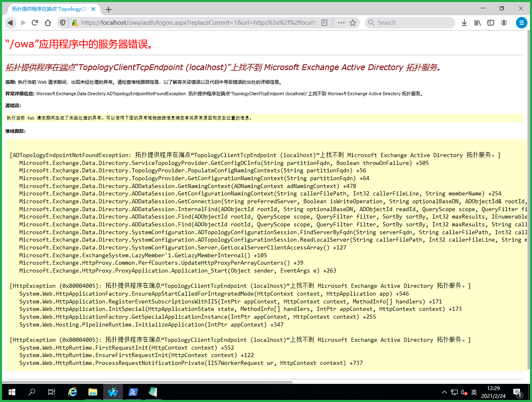Click the 源错误 label

(13, 106)
